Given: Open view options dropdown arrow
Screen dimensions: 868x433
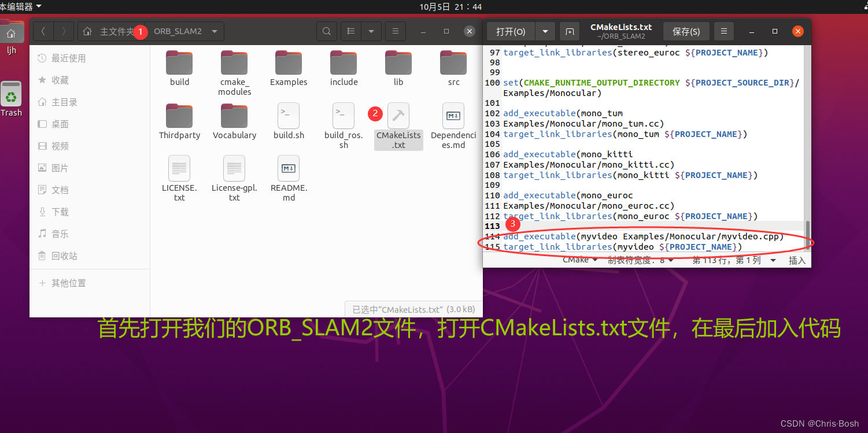Looking at the screenshot, I should [371, 31].
